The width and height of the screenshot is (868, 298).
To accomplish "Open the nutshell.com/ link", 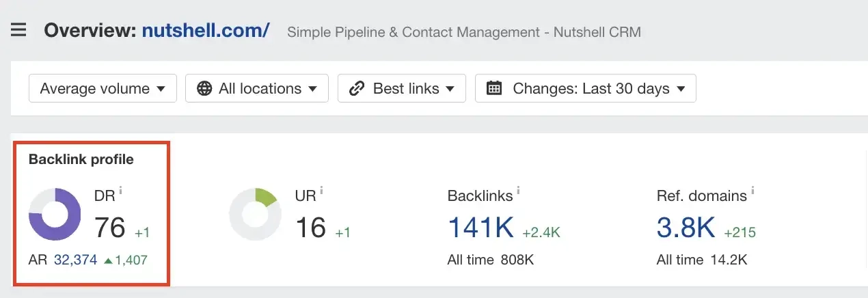I will [x=206, y=31].
